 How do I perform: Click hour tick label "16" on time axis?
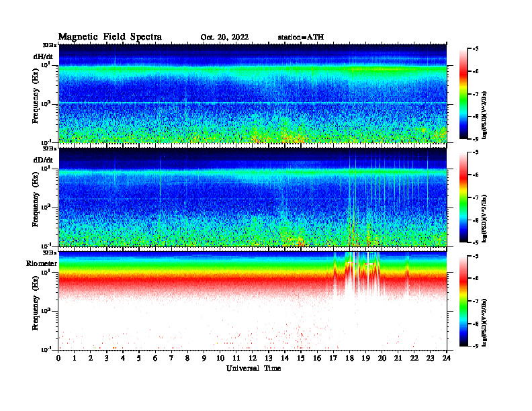point(317,359)
